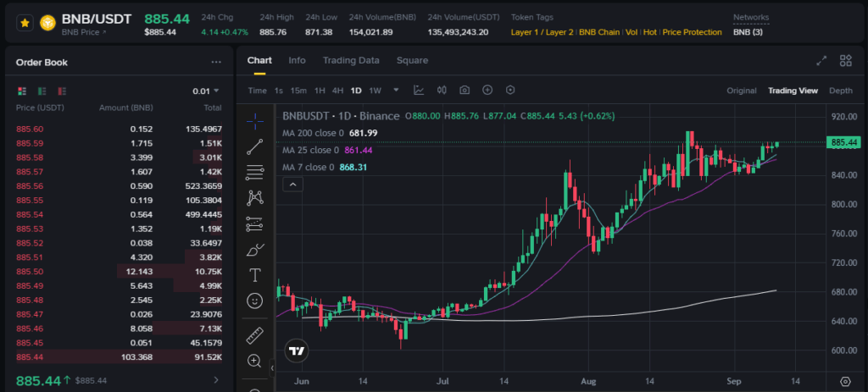Open the Square tab
This screenshot has height=392, width=868.
[412, 60]
